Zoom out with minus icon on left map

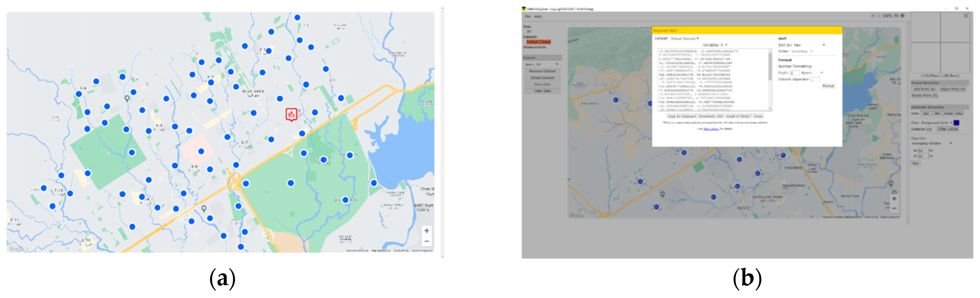click(426, 241)
